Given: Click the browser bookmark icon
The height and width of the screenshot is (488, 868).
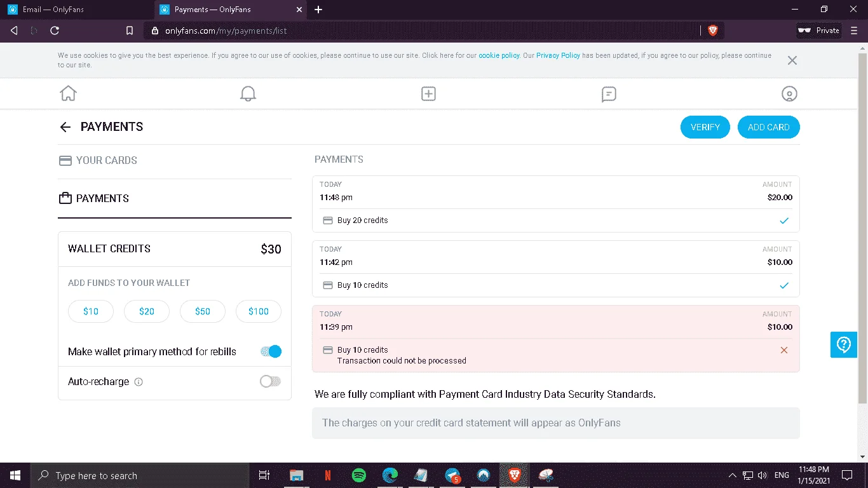Looking at the screenshot, I should (x=130, y=30).
